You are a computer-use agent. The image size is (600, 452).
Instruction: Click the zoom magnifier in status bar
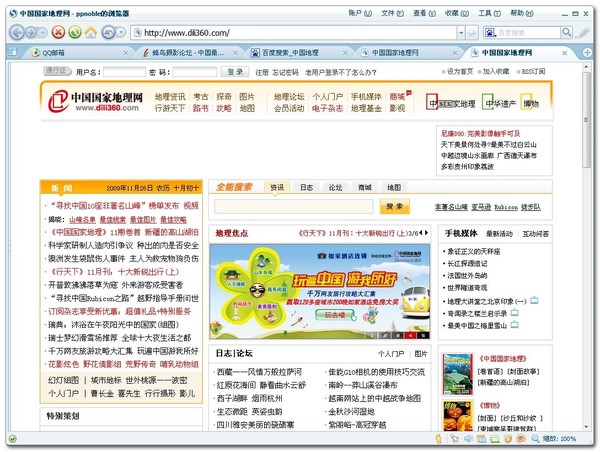[535, 439]
